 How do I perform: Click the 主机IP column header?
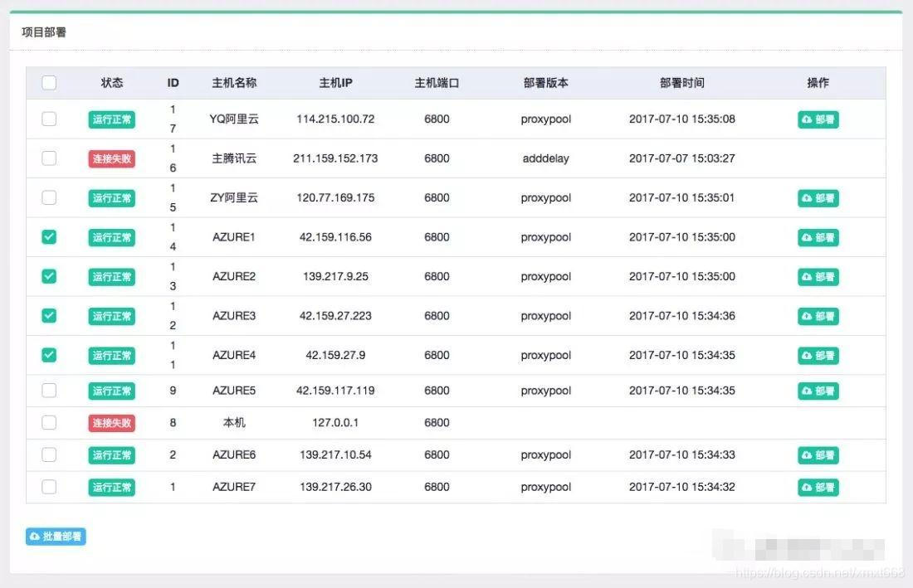335,83
